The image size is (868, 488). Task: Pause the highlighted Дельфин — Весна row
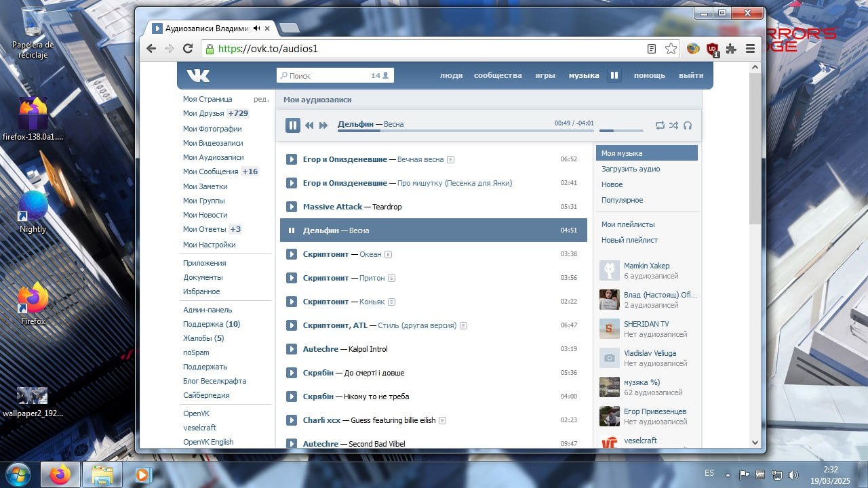(x=292, y=230)
